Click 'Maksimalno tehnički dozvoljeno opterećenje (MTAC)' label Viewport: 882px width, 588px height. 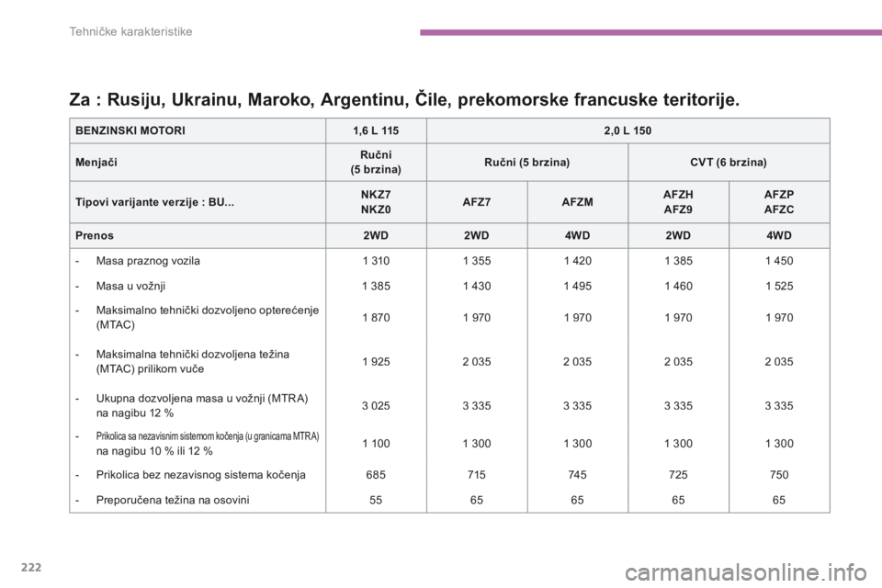[208, 317]
